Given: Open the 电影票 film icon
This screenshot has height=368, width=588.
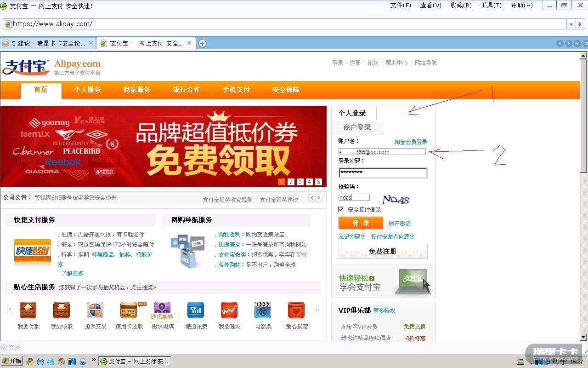Looking at the screenshot, I should 263,310.
